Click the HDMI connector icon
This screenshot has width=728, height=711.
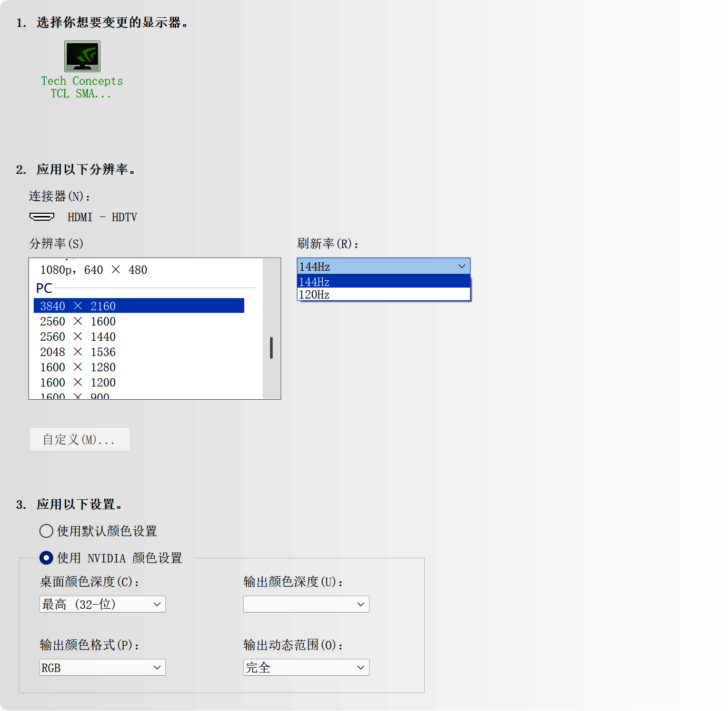(42, 217)
